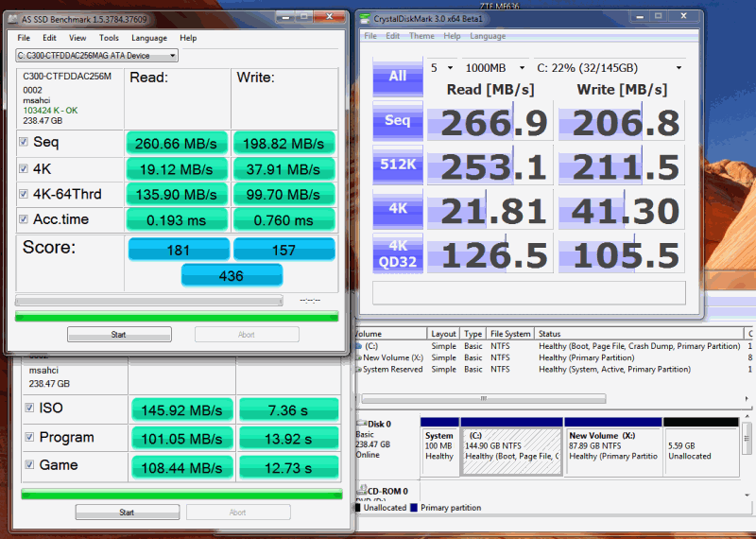Click Abort in the copy benchmark window

(238, 512)
